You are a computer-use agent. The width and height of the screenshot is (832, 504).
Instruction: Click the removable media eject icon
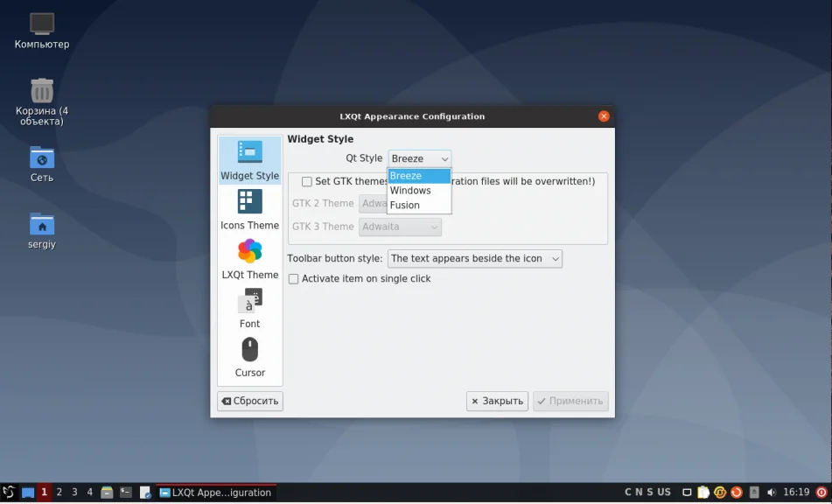[754, 493]
